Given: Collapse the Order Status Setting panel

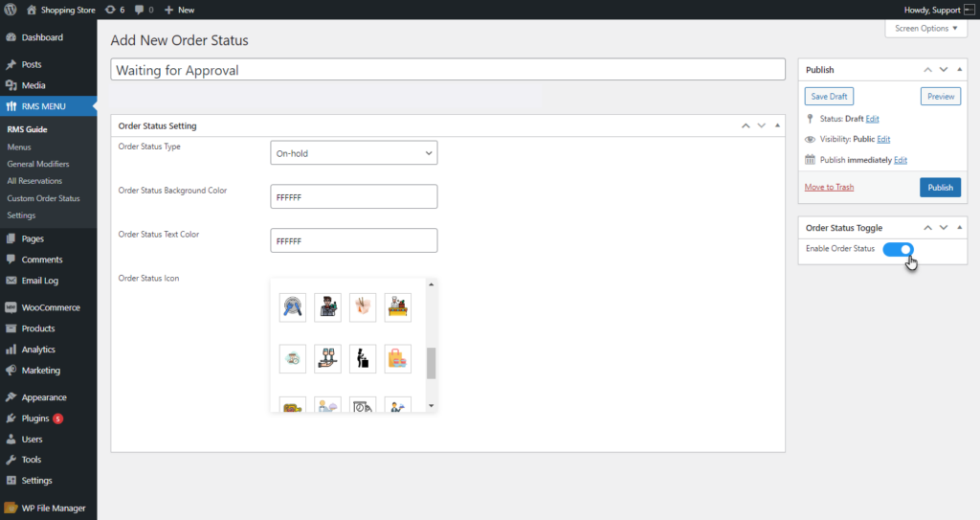Looking at the screenshot, I should click(777, 125).
